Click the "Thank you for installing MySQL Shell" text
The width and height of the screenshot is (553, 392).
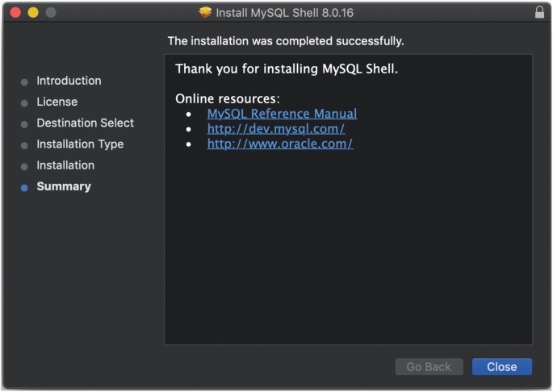(x=287, y=69)
